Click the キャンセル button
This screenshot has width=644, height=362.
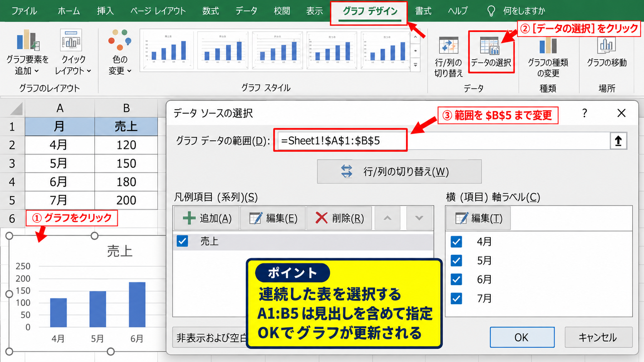[x=598, y=337]
